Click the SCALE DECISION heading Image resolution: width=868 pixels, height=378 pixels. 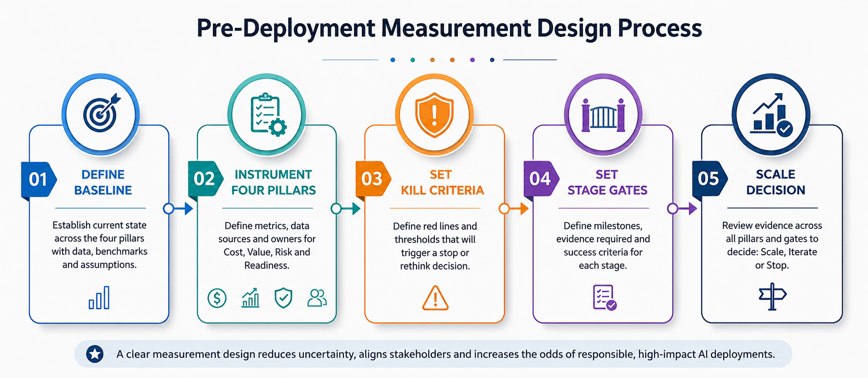pos(776,182)
